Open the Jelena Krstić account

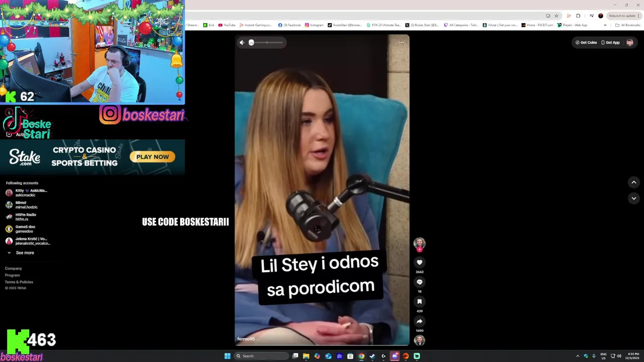[x=28, y=241]
